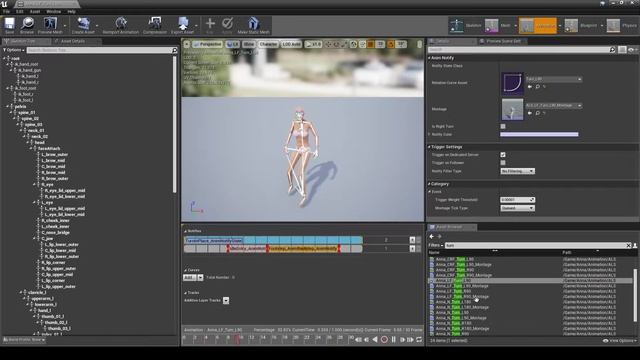Enable Trigger on Follower checkbox
This screenshot has height=360, width=640.
point(503,162)
